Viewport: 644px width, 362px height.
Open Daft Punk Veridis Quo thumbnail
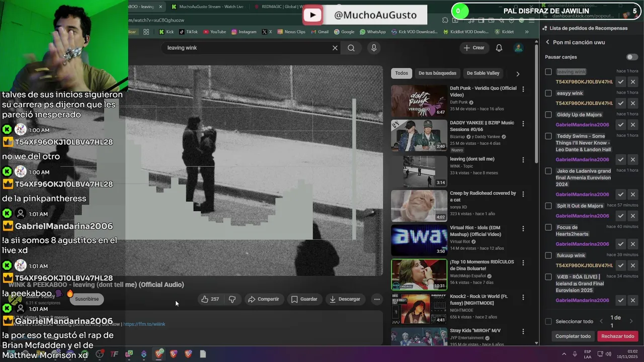click(x=419, y=101)
